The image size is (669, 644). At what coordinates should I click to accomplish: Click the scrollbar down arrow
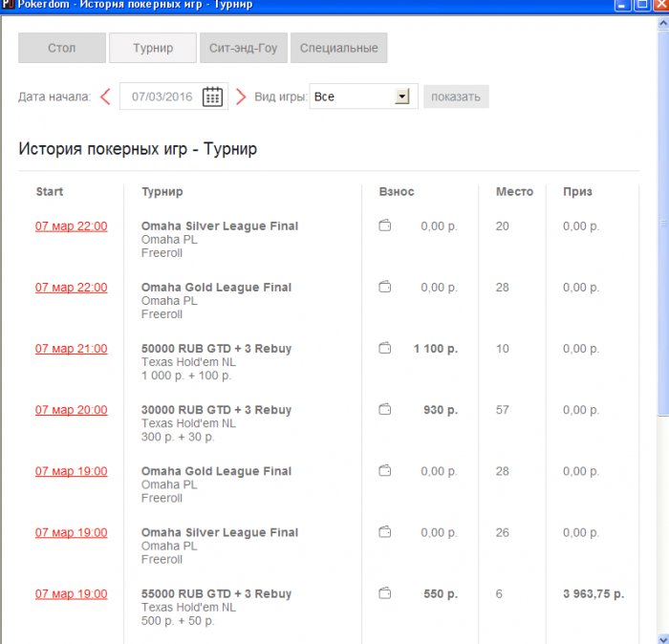[x=663, y=638]
